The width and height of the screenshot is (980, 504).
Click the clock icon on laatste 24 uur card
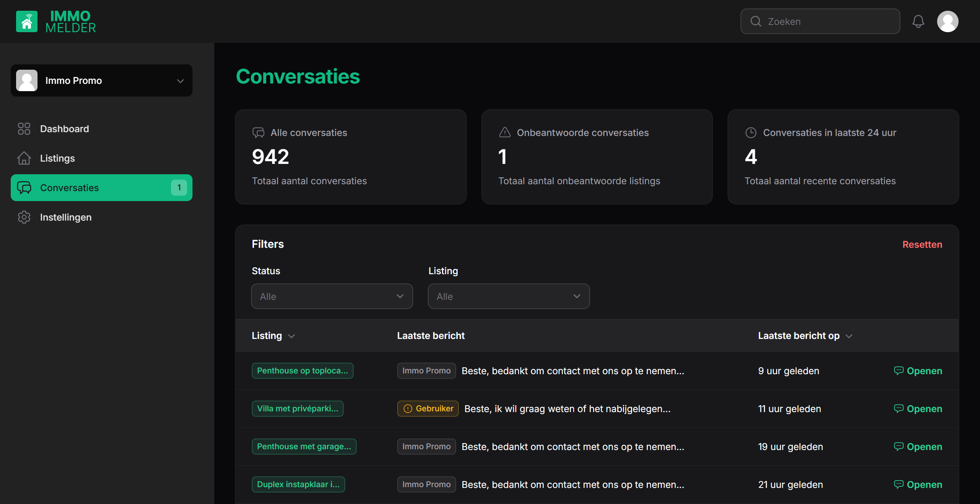tap(751, 133)
